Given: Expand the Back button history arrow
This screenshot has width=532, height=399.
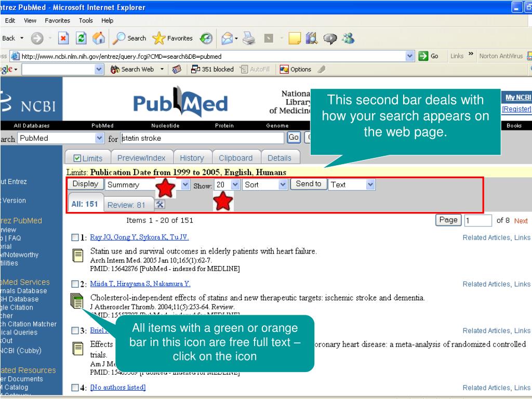Looking at the screenshot, I should (22, 38).
